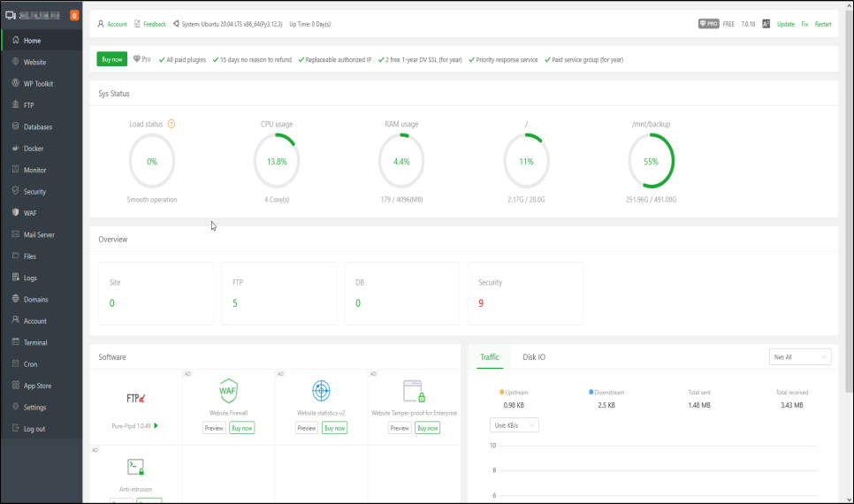
Task: Open the Unit: KB/s dropdown
Action: 514,425
